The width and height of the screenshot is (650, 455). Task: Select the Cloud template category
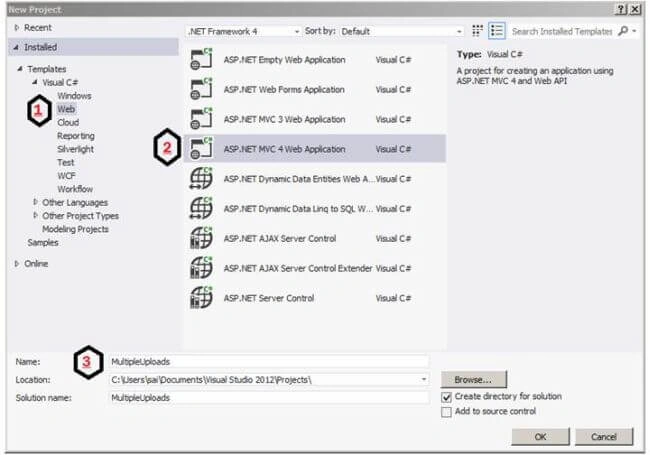(68, 122)
